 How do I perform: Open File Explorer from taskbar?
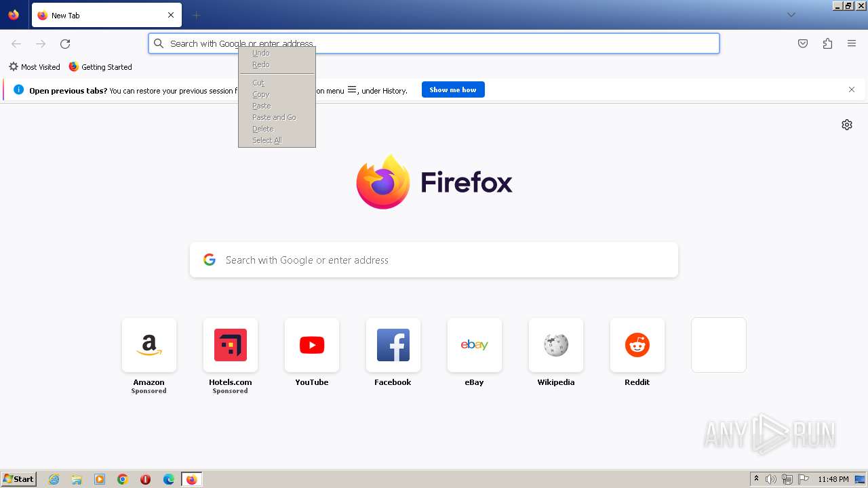(x=77, y=479)
